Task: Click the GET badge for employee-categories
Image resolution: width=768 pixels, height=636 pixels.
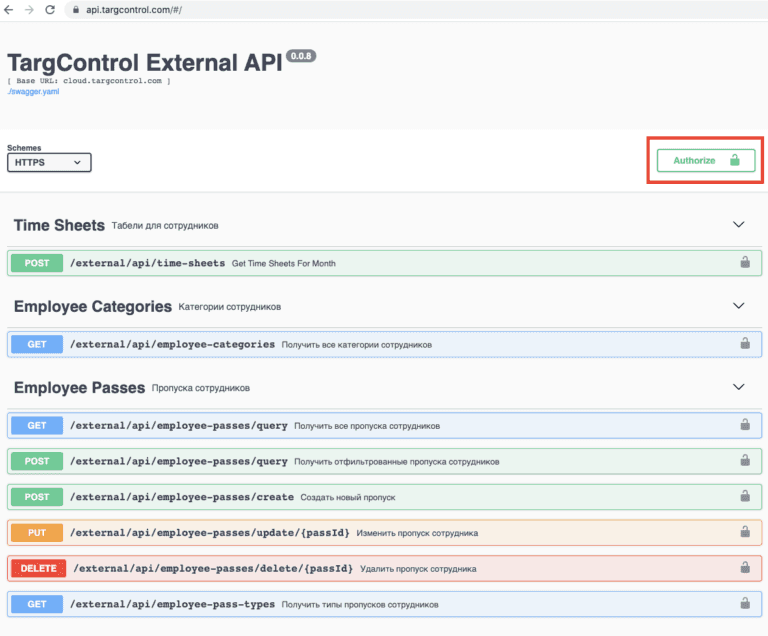Action: coord(37,344)
